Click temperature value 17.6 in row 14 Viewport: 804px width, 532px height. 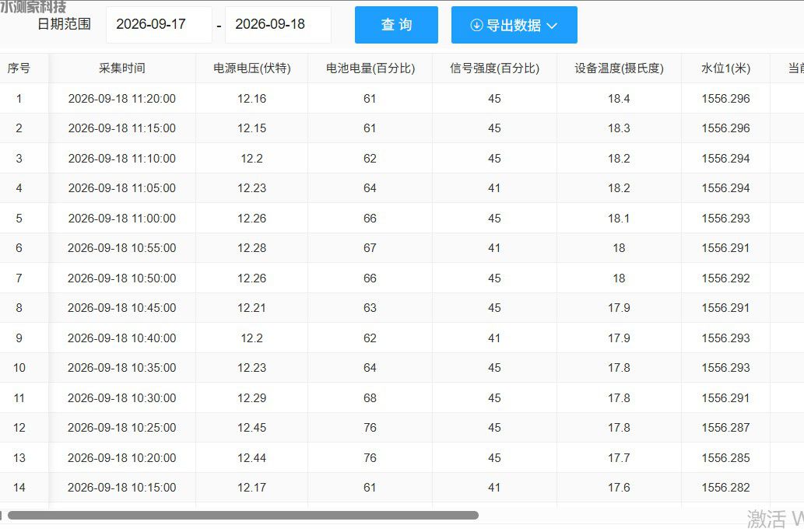619,488
